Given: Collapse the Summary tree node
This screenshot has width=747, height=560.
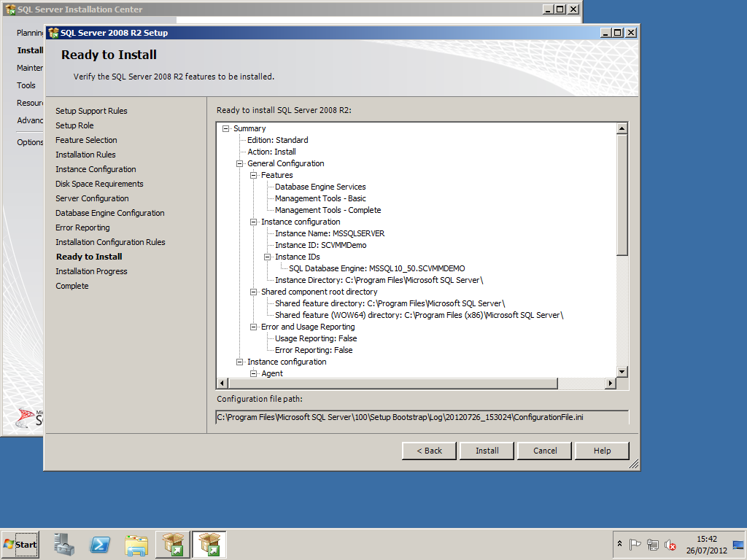Looking at the screenshot, I should tap(226, 128).
